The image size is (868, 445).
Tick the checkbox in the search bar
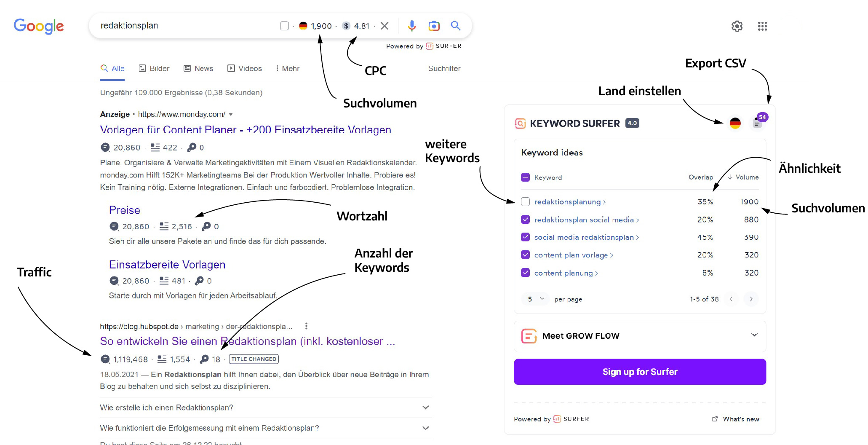click(284, 26)
